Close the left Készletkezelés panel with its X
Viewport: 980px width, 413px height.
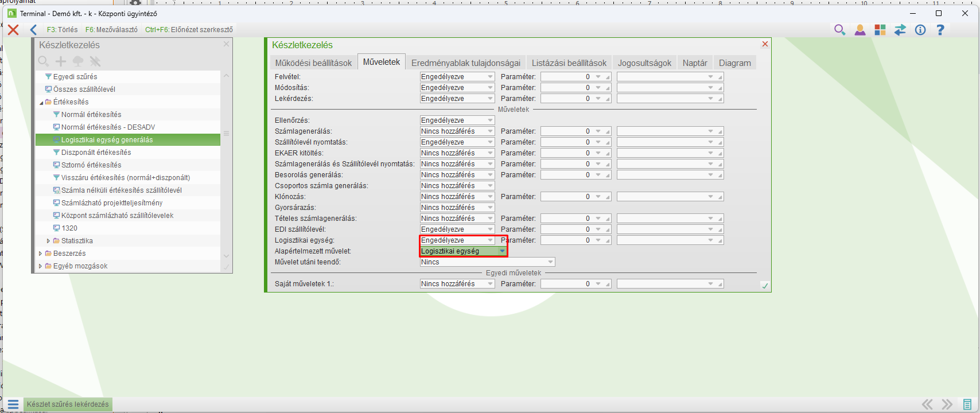click(x=226, y=44)
